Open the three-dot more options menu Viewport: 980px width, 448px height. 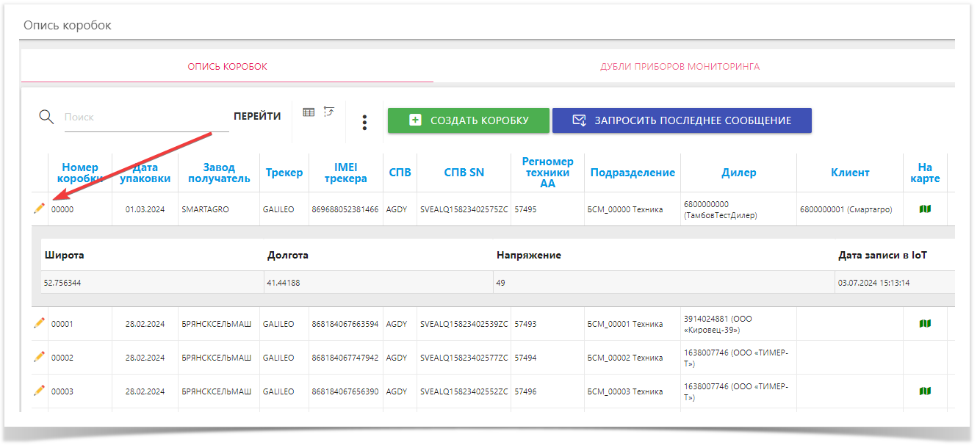pyautogui.click(x=364, y=123)
